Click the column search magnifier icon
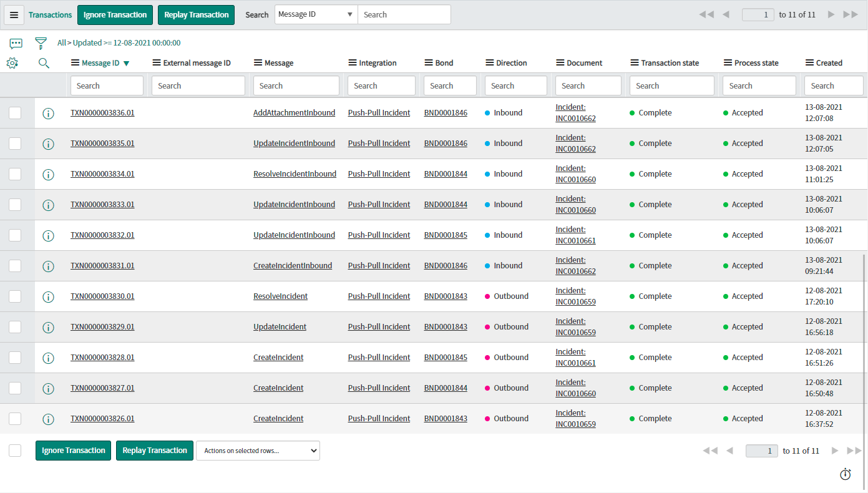 pos(44,63)
